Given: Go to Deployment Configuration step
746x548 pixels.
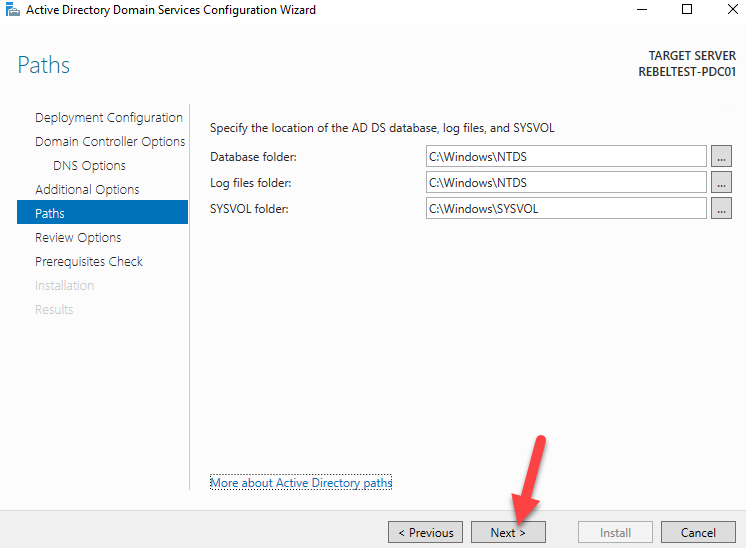Looking at the screenshot, I should [x=109, y=117].
